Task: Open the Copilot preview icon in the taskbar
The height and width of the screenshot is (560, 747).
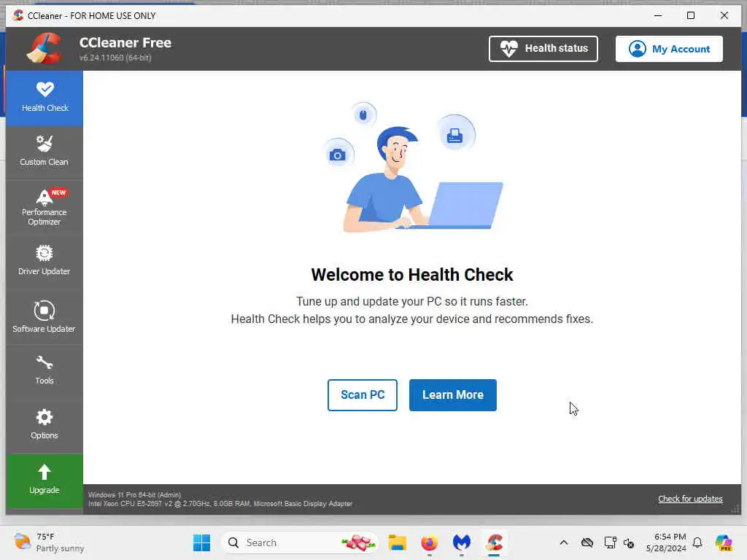Action: click(724, 542)
